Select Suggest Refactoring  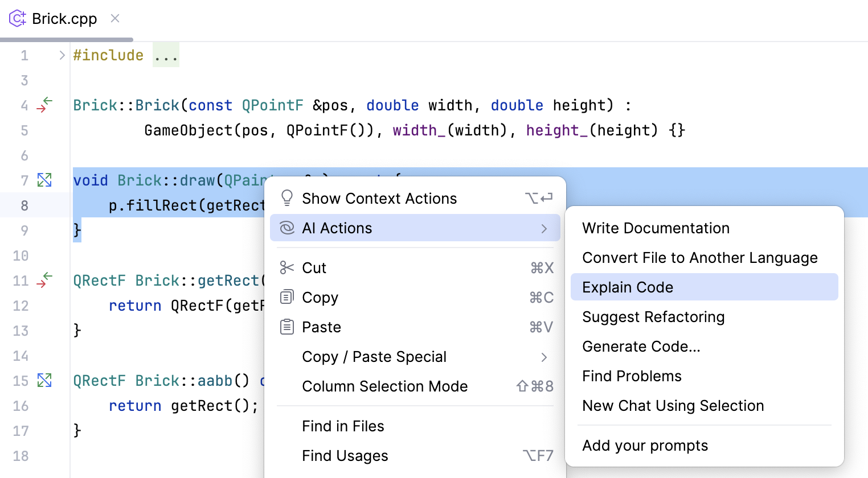coord(653,316)
